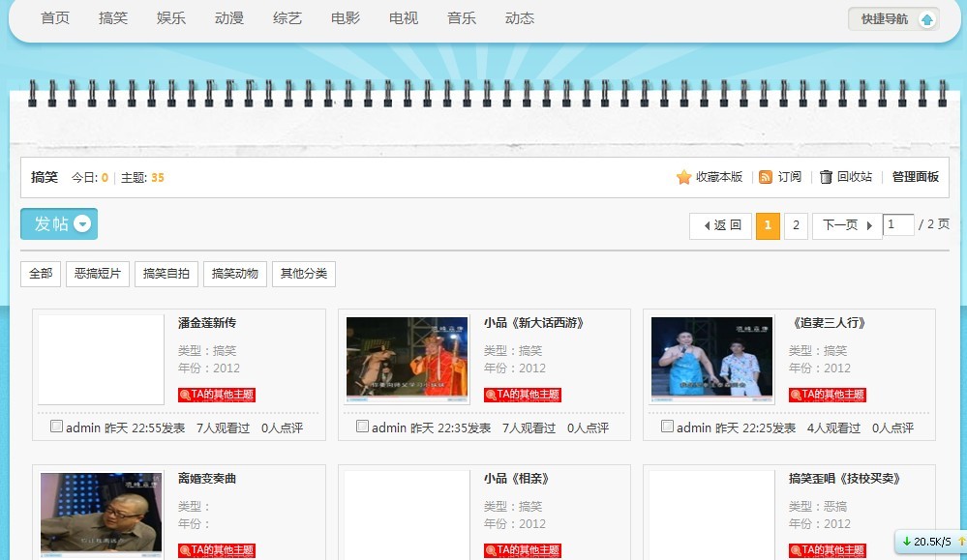Click the up-arrow icon on 快捷导航
Viewport: 967px width, 560px height.
pyautogui.click(x=926, y=19)
